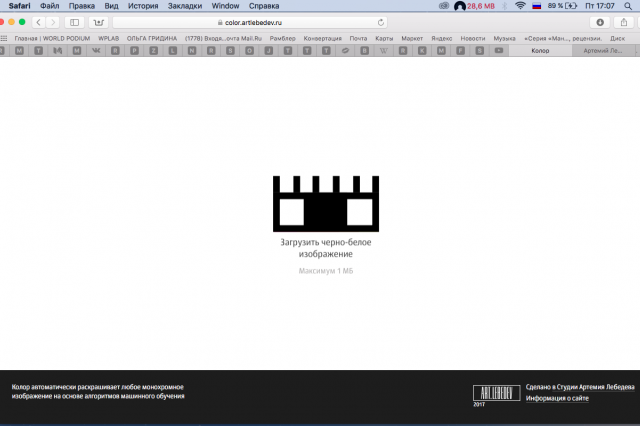Open the Wi-Fi status menu
Viewport: 640px width, 426px height.
pyautogui.click(x=520, y=6)
